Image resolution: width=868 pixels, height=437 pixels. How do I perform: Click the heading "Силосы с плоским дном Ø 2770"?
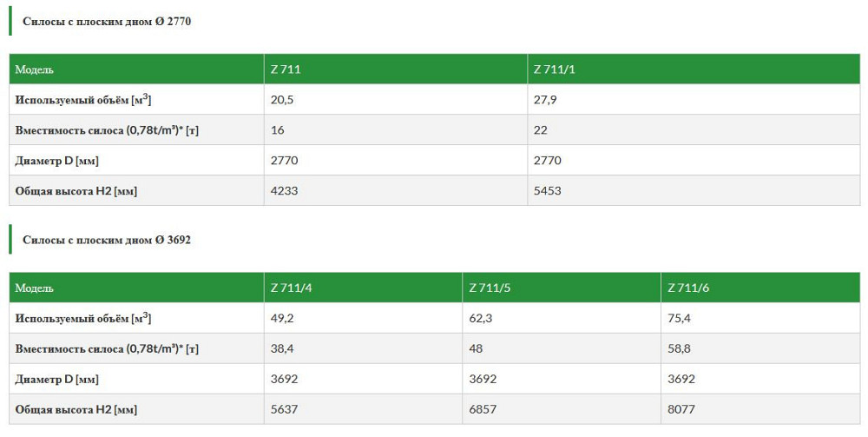click(107, 22)
